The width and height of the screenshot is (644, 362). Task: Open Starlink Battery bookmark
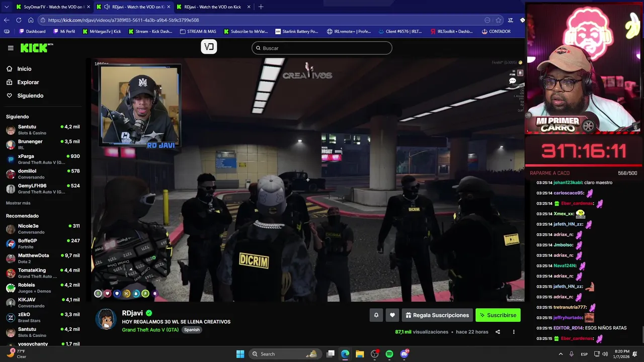pos(296,31)
